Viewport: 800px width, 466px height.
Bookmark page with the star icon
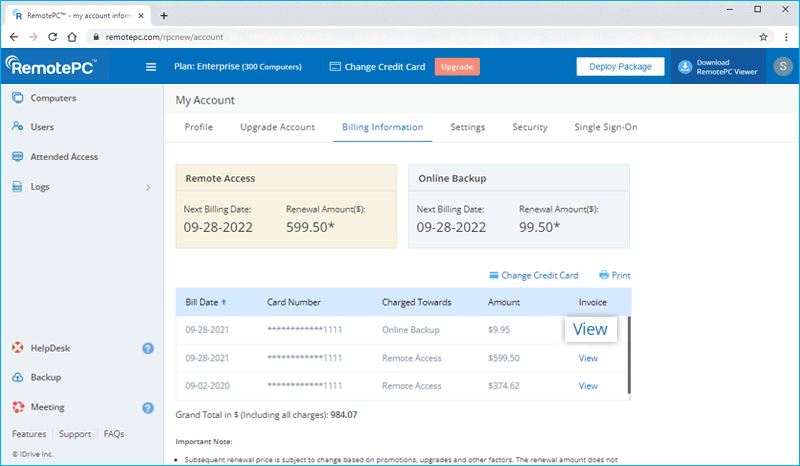click(x=763, y=37)
